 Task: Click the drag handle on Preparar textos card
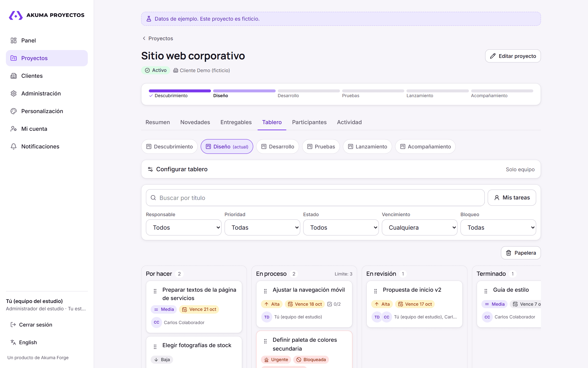(155, 291)
